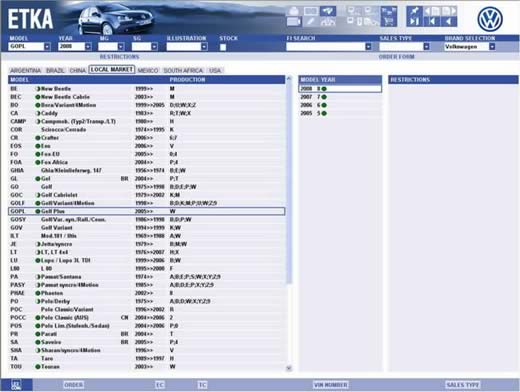Switch to the MEXICO market tab
The width and height of the screenshot is (520, 392).
[148, 70]
